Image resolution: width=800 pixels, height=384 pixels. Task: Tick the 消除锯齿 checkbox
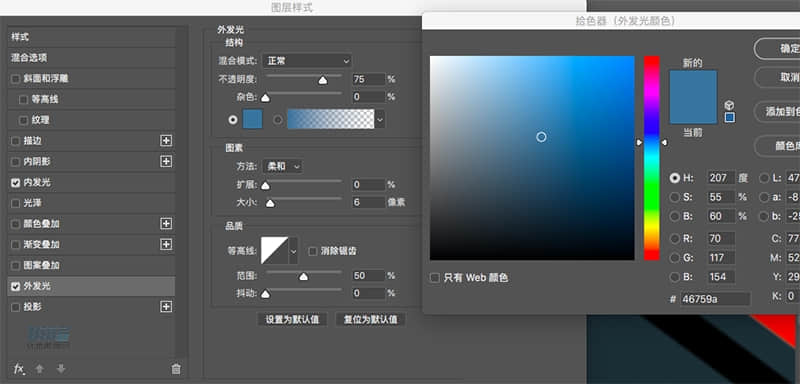point(312,251)
